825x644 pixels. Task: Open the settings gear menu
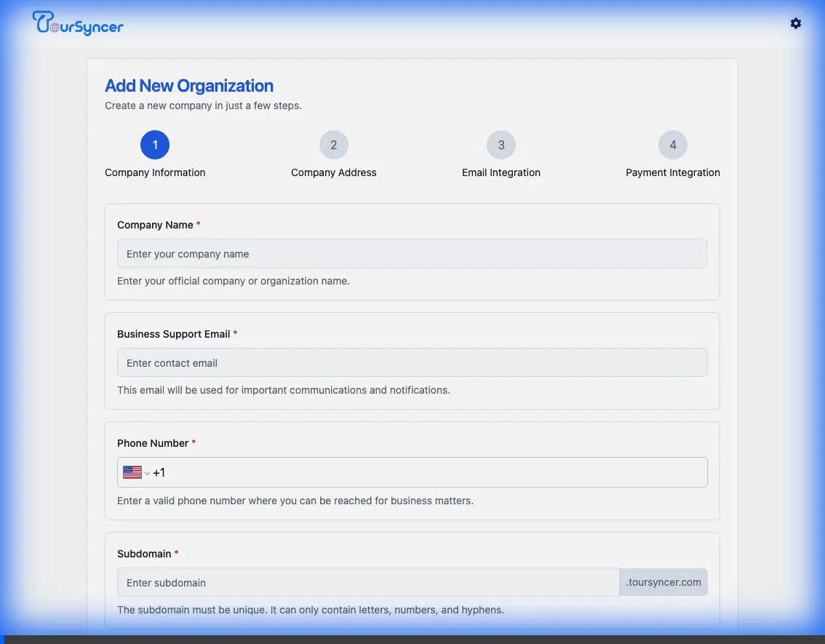796,23
